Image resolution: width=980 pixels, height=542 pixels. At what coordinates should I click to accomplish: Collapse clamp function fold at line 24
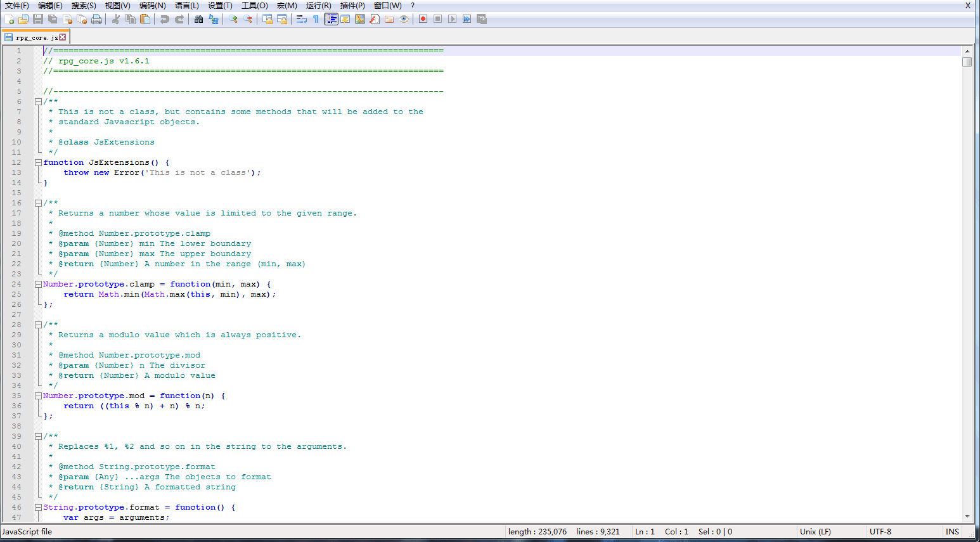pyautogui.click(x=38, y=284)
